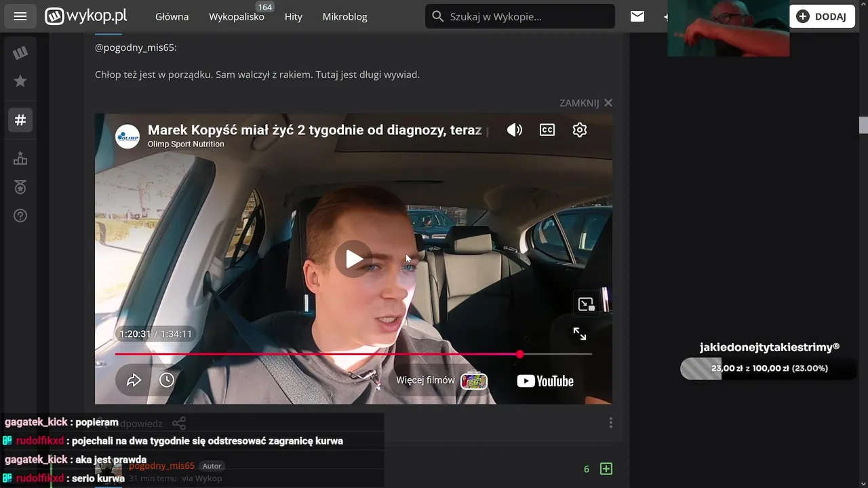Expand video to fullscreen

tap(580, 333)
